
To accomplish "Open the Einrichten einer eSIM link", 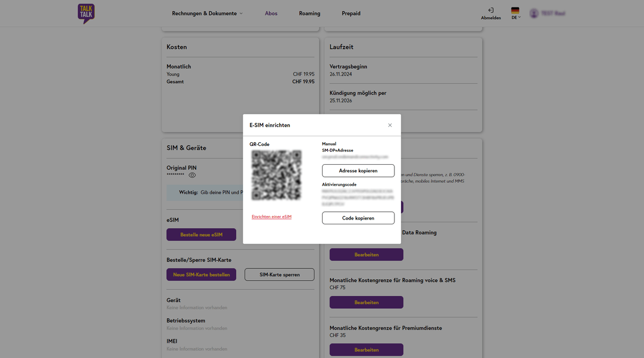I will (272, 216).
